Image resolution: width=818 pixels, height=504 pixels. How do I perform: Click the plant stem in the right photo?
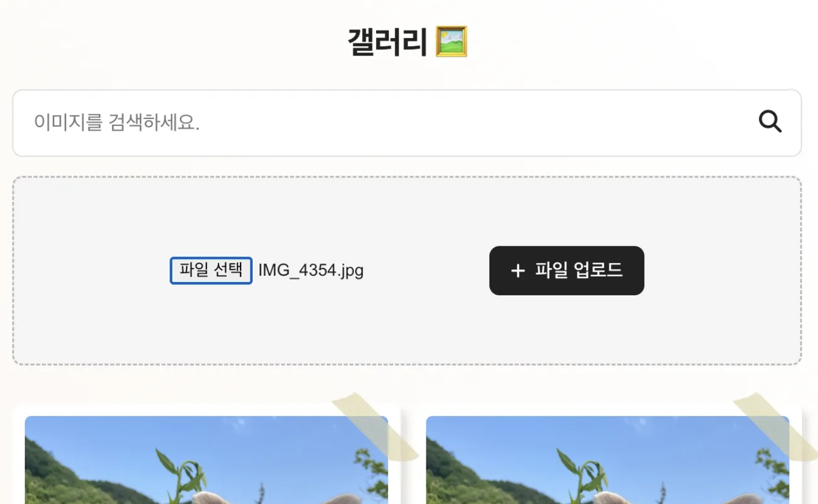585,479
